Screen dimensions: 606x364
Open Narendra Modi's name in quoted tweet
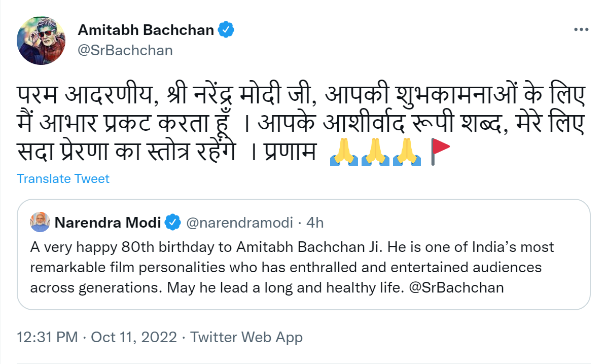point(108,223)
